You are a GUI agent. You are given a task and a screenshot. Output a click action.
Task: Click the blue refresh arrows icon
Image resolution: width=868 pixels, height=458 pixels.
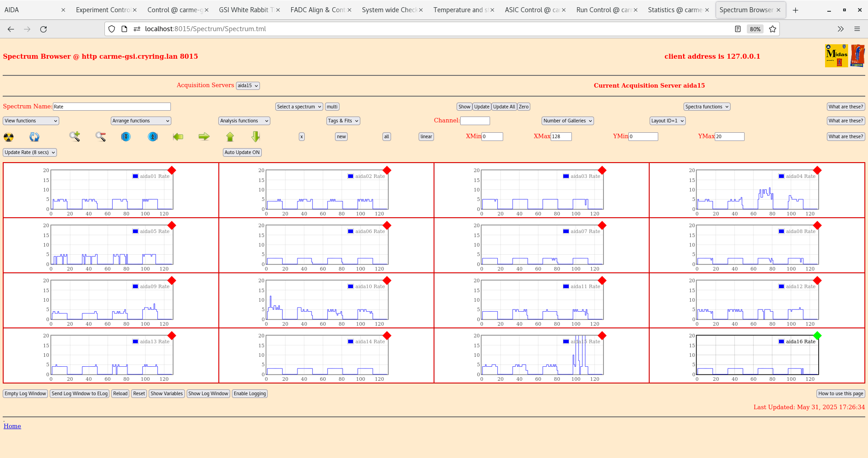[x=34, y=137]
